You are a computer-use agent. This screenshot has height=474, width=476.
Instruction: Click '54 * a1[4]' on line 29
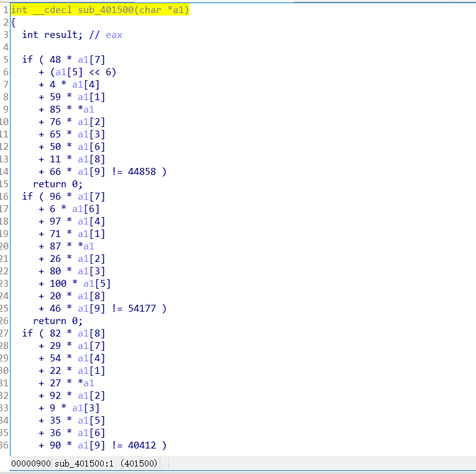pyautogui.click(x=78, y=358)
